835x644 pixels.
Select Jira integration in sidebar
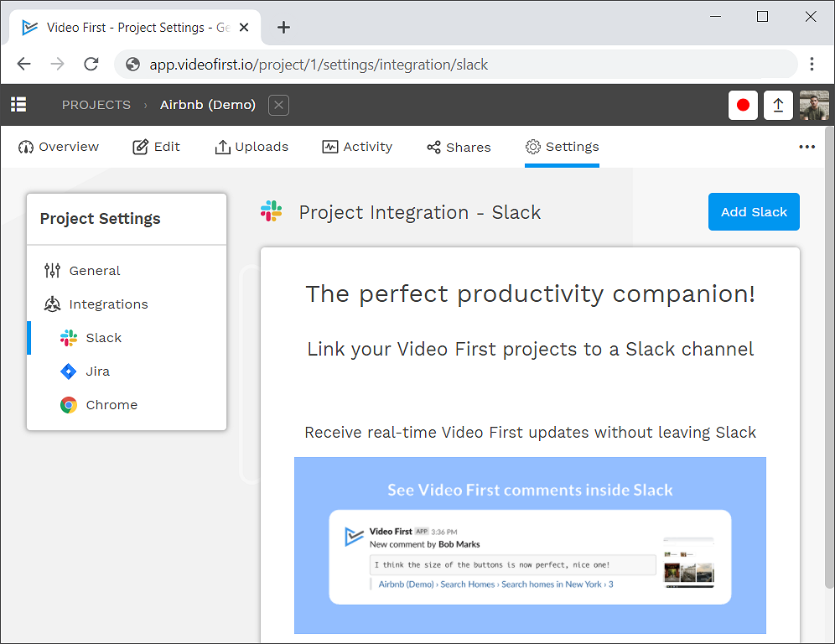tap(97, 371)
